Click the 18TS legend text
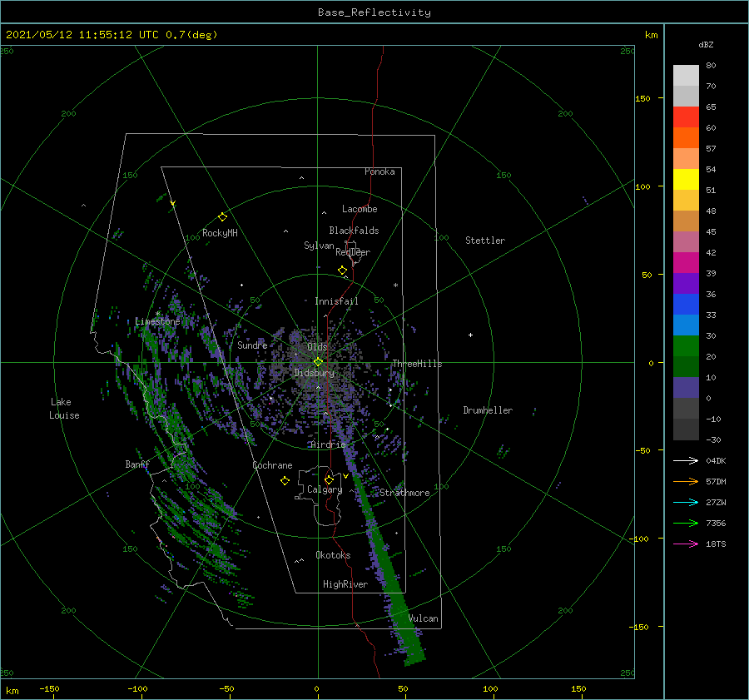The width and height of the screenshot is (749, 700). click(716, 544)
